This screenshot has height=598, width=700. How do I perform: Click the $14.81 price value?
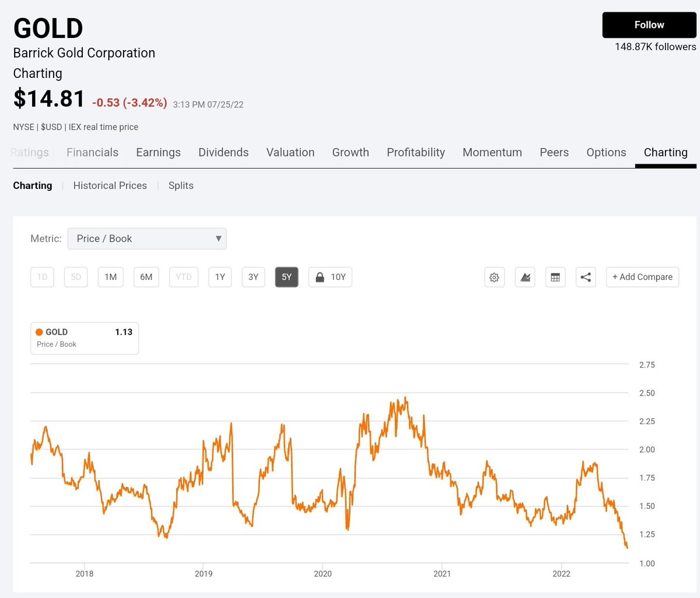[x=49, y=99]
